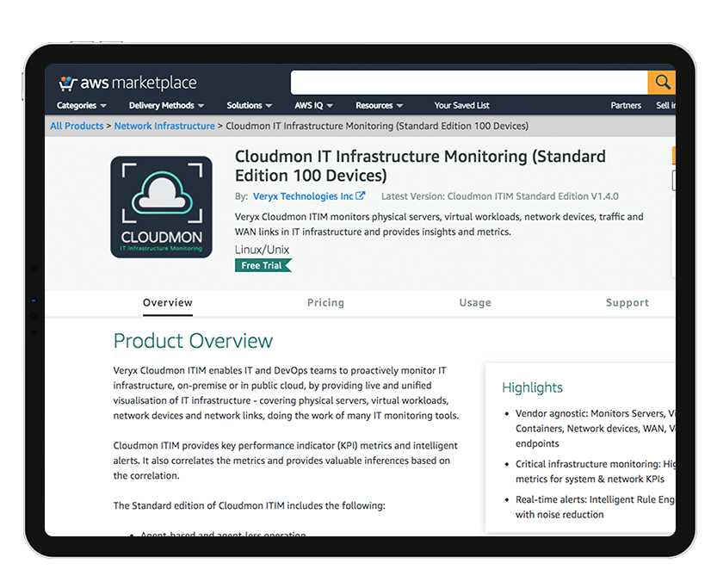Expand the Categories dropdown menu
The height and width of the screenshot is (588, 717).
coord(82,106)
